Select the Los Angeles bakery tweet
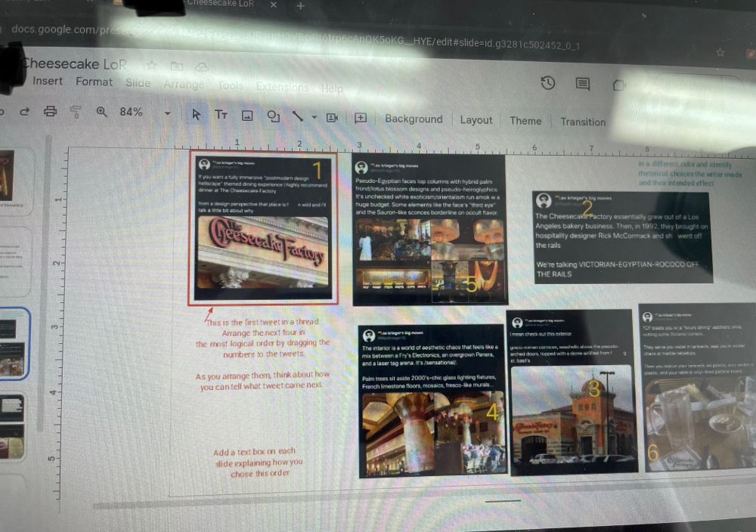Image resolution: width=756 pixels, height=532 pixels. tap(622, 237)
